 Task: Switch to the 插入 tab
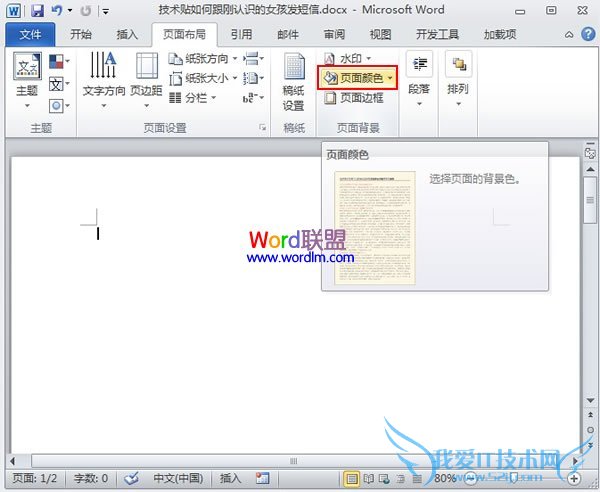pyautogui.click(x=127, y=34)
